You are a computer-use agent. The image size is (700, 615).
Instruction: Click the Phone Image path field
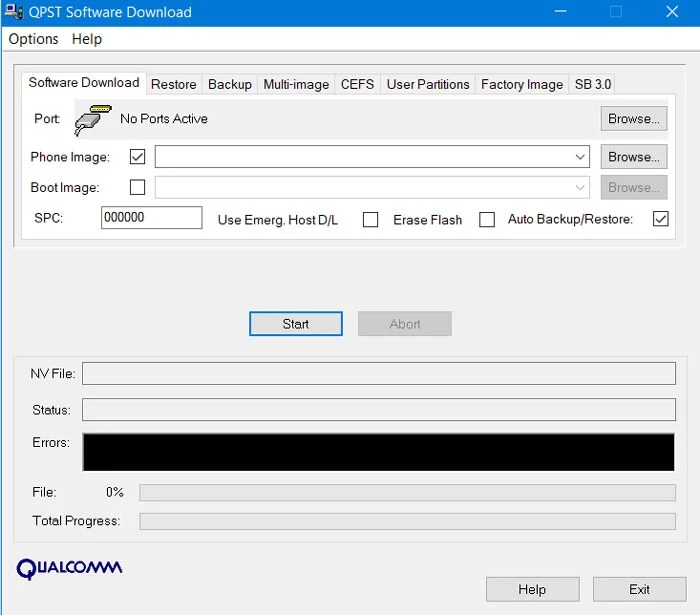372,157
